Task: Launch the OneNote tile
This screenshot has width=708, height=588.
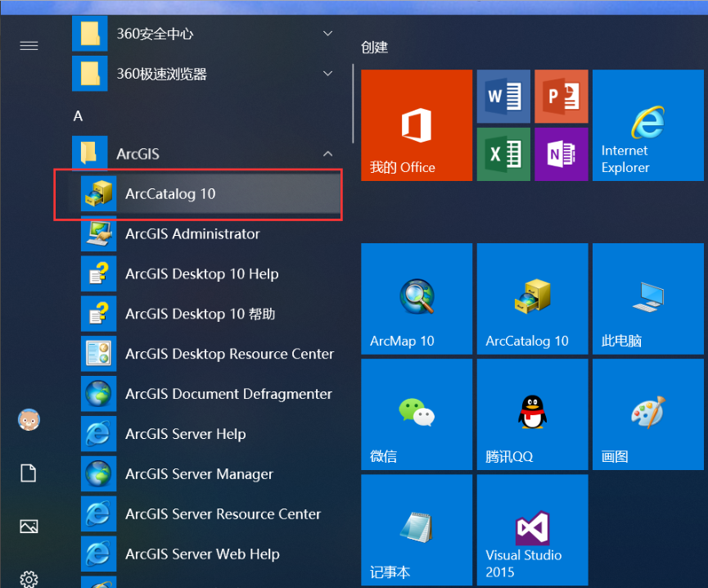Action: pos(561,154)
